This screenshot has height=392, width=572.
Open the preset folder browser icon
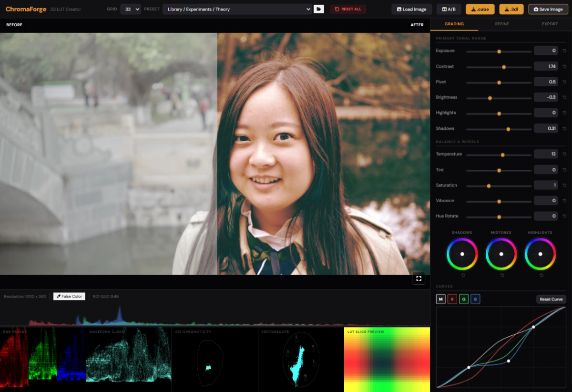coord(319,9)
